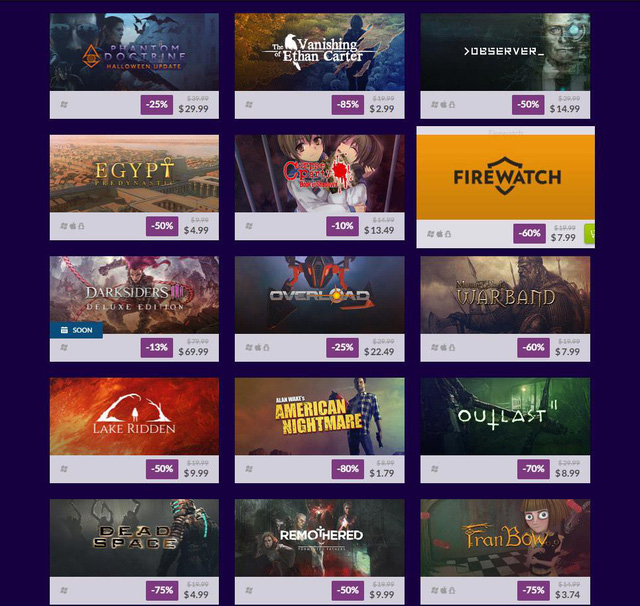Open the Firewatch game banner

(505, 177)
